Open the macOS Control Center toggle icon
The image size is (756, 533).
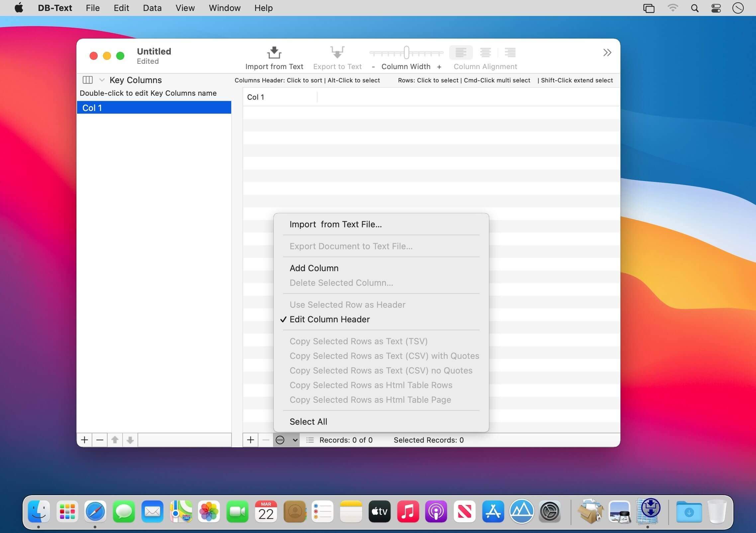tap(716, 8)
